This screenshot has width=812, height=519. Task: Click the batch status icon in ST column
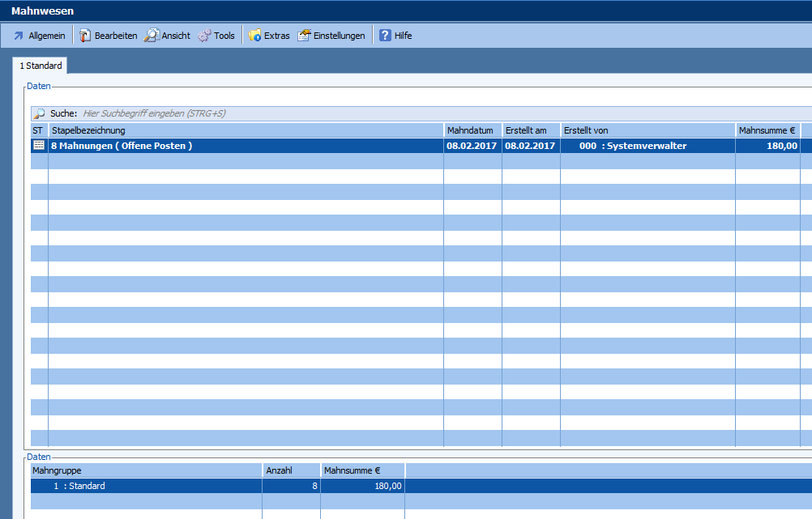38,146
